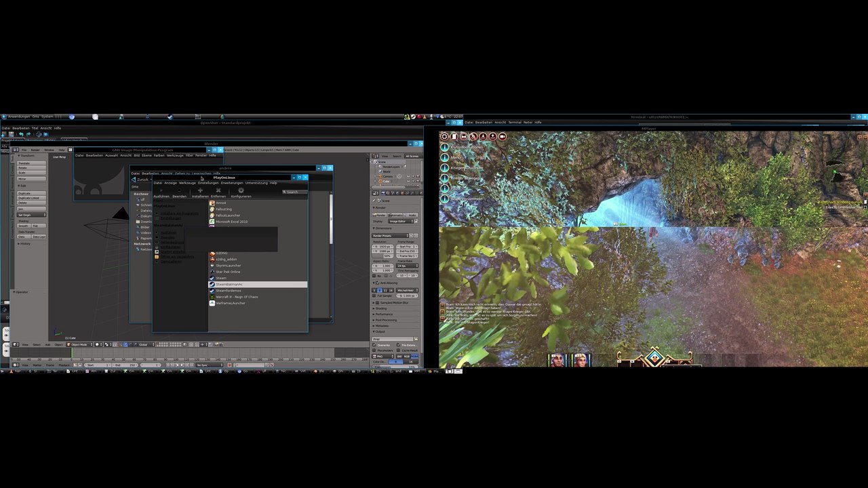Go back with Zurück in file manager
This screenshot has height=488, width=868.
[x=140, y=180]
